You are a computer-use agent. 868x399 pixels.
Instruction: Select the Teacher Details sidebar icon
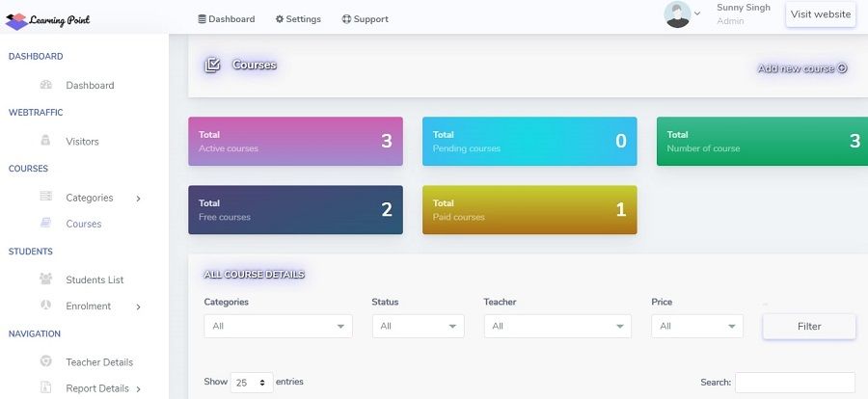(x=46, y=361)
